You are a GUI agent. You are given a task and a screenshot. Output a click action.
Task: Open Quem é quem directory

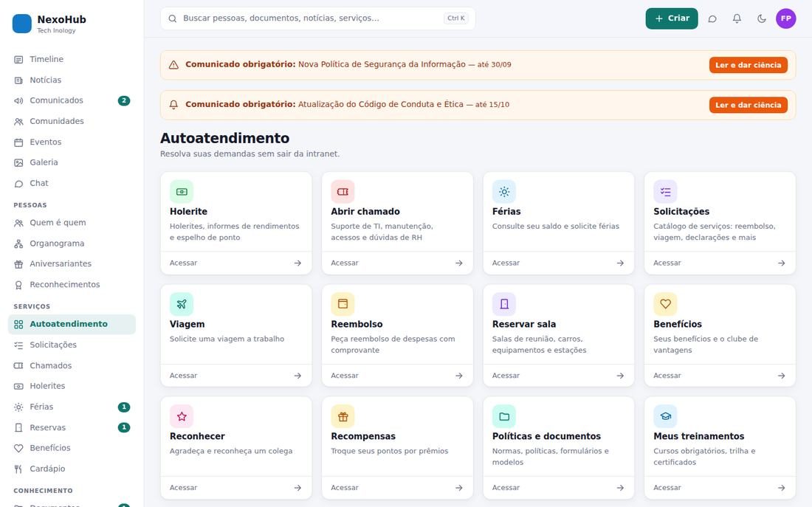(72, 223)
